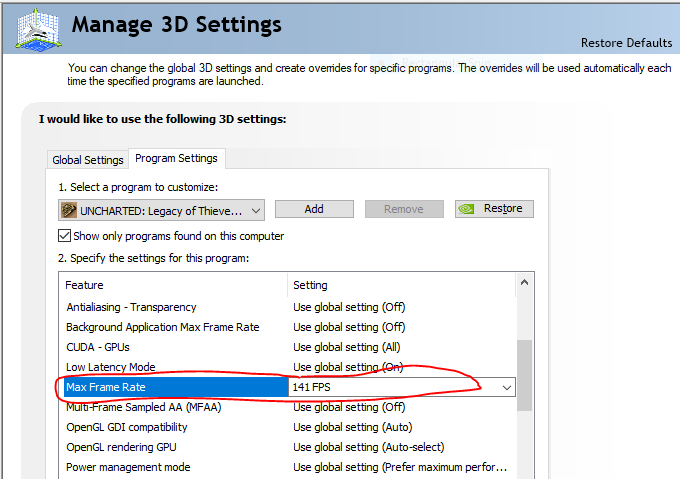This screenshot has width=680, height=479.
Task: Expand the Max Frame Rate 141 FPS dropdown
Action: click(x=507, y=387)
